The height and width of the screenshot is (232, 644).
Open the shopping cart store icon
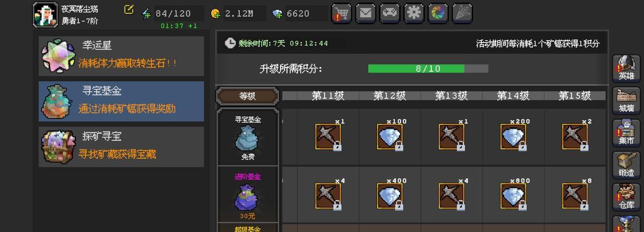pyautogui.click(x=341, y=13)
